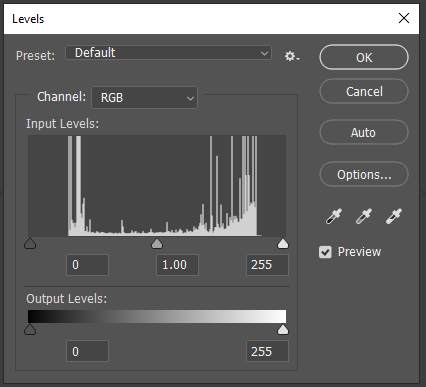Viewport: 426px width, 387px height.
Task: Click the output levels black slider handle
Action: coord(30,329)
